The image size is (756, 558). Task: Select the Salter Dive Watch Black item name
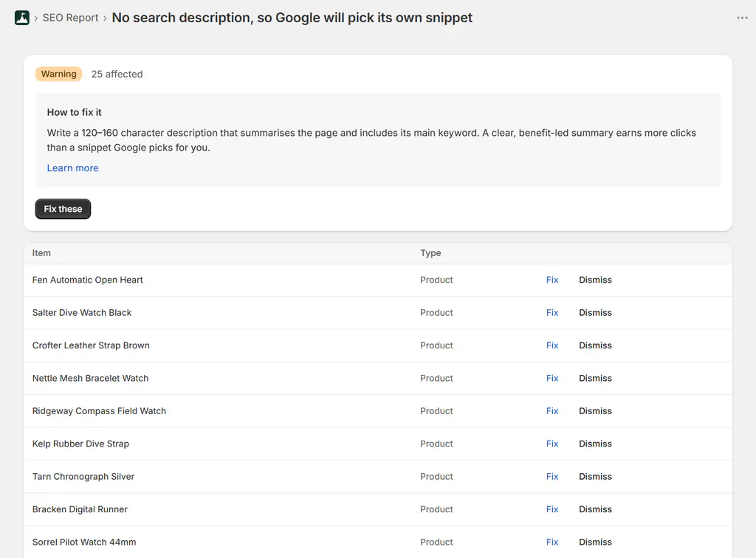click(82, 313)
